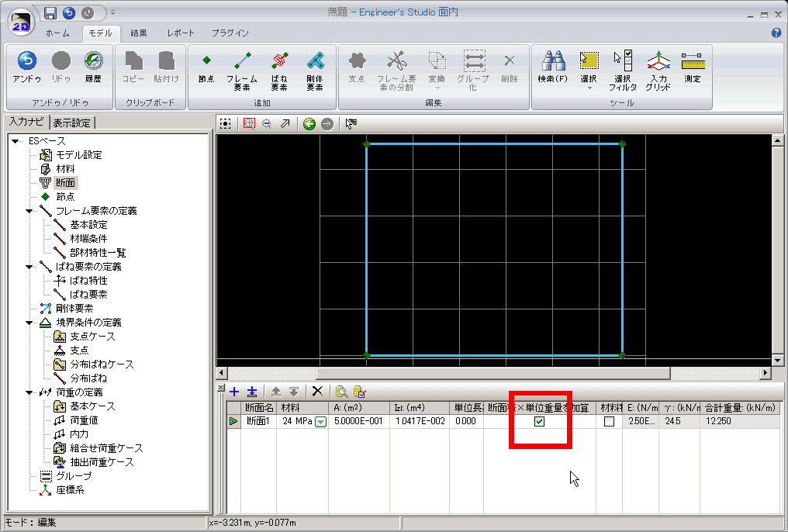Screen dimensions: 788x532
Task: Open the 24 MPa material dropdown
Action: (320, 422)
